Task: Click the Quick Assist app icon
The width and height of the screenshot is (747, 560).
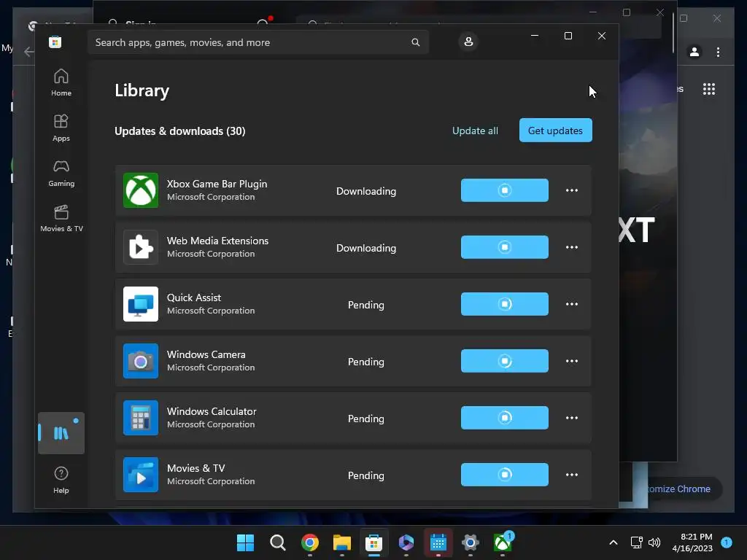Action: (141, 304)
